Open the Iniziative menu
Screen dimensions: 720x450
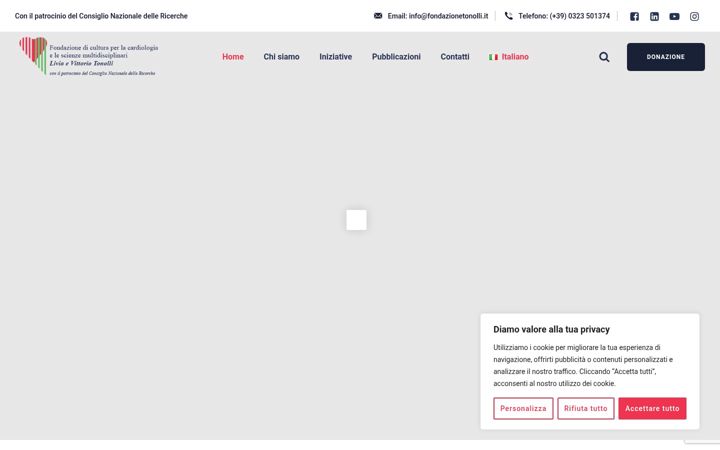click(336, 57)
